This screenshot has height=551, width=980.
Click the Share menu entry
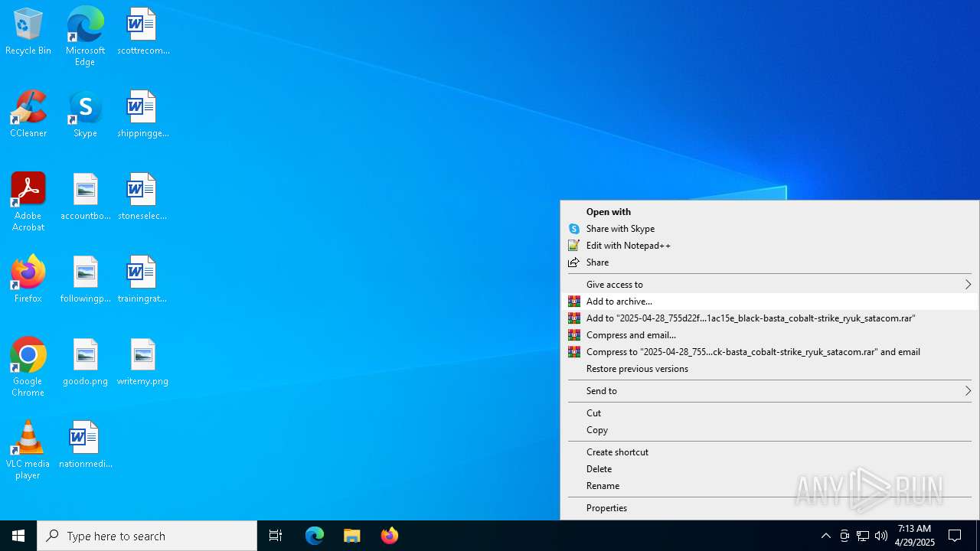(769, 262)
